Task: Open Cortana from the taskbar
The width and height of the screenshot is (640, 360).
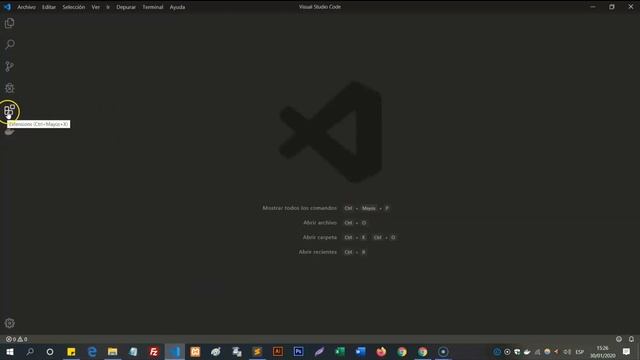Action: (50, 352)
